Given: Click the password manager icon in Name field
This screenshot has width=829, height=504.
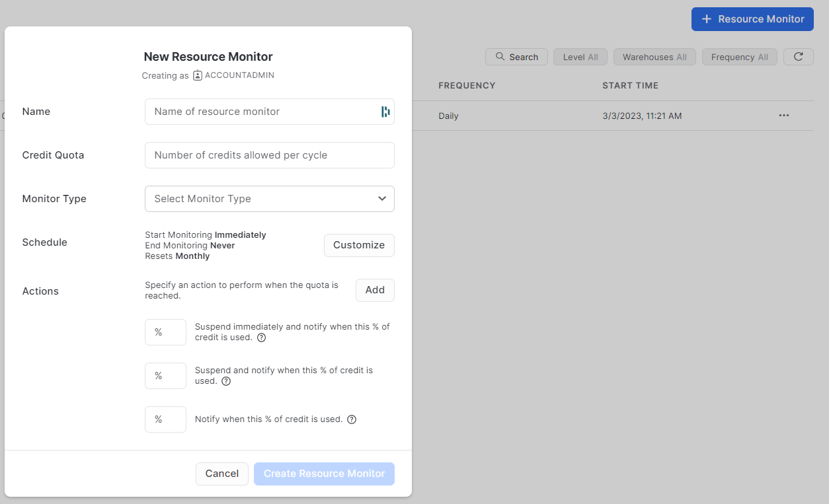Looking at the screenshot, I should (385, 112).
